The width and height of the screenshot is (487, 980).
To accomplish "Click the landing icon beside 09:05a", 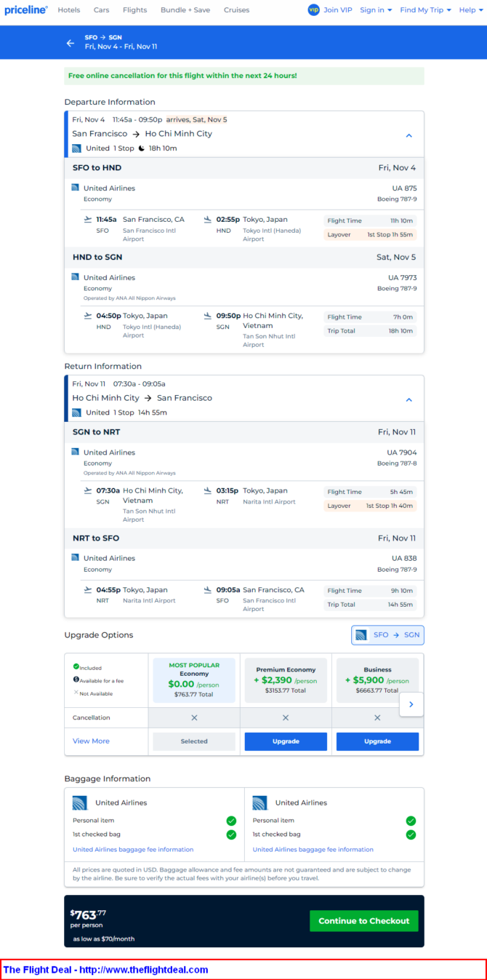I will pos(208,590).
